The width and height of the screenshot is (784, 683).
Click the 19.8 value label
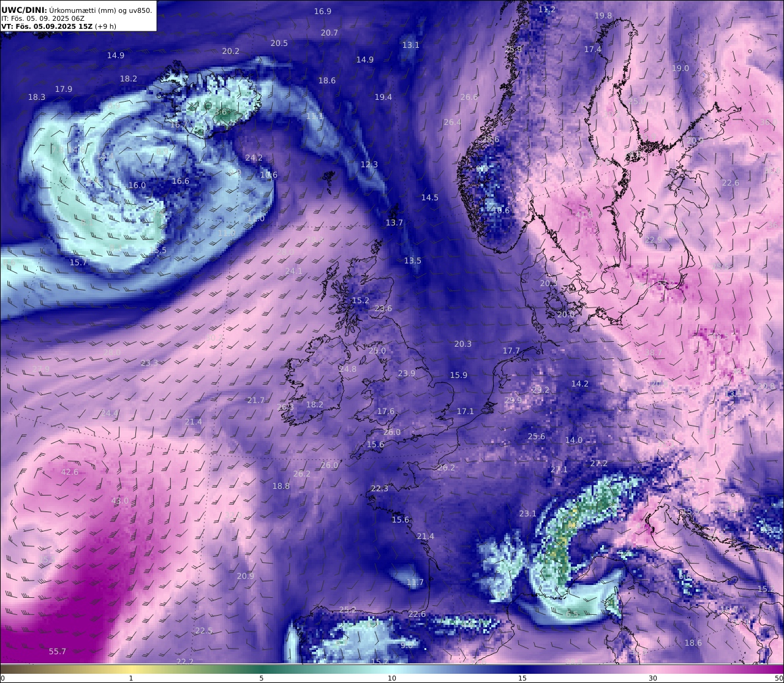click(603, 15)
